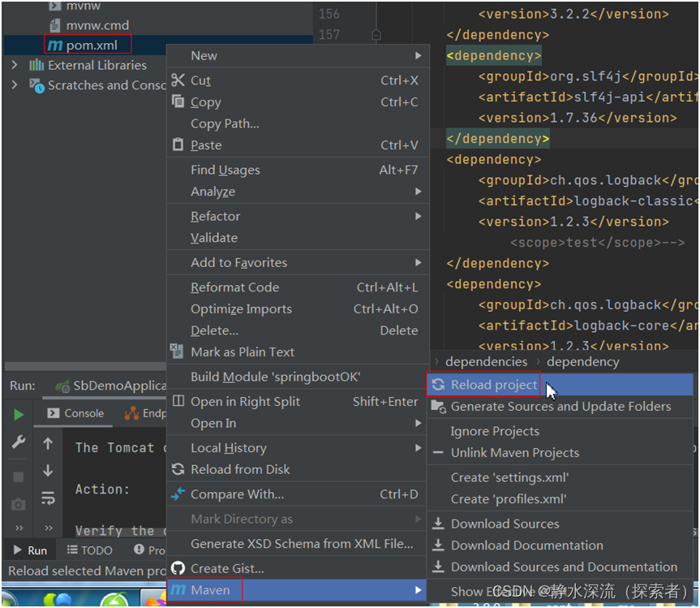Select Generate XSD Schema from XML File

(298, 544)
